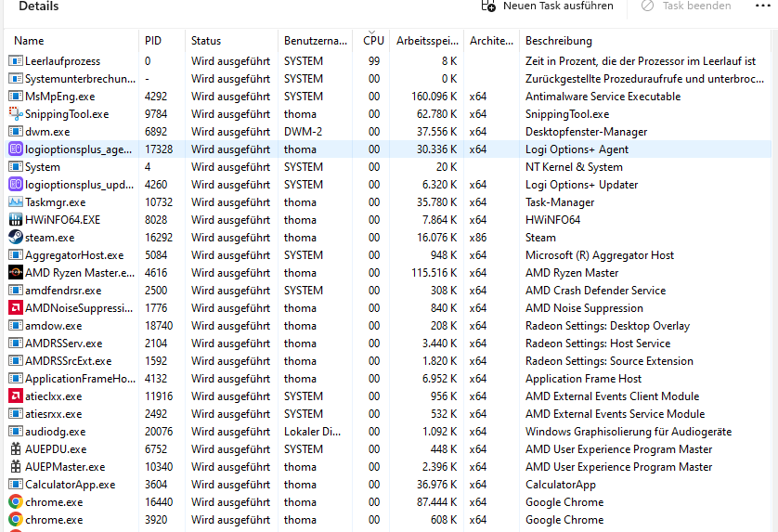Click the DWM-2 user name cell

(x=304, y=132)
